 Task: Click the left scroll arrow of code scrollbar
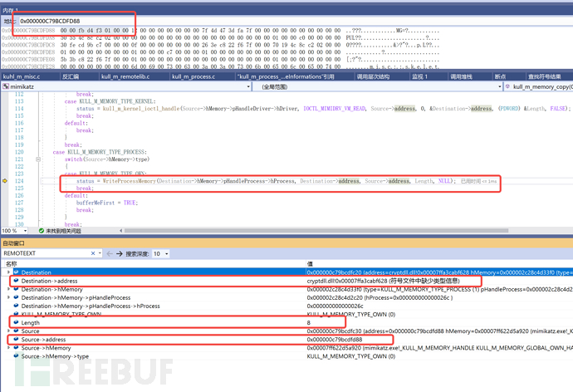(121, 231)
